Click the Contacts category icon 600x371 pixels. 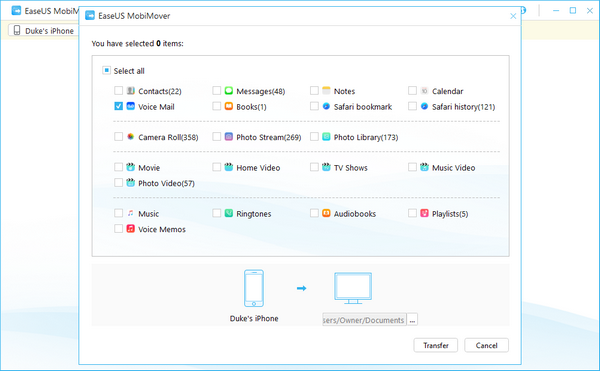(130, 91)
